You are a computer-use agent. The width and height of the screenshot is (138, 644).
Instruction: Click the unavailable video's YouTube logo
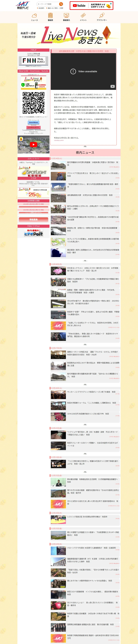click(113, 87)
